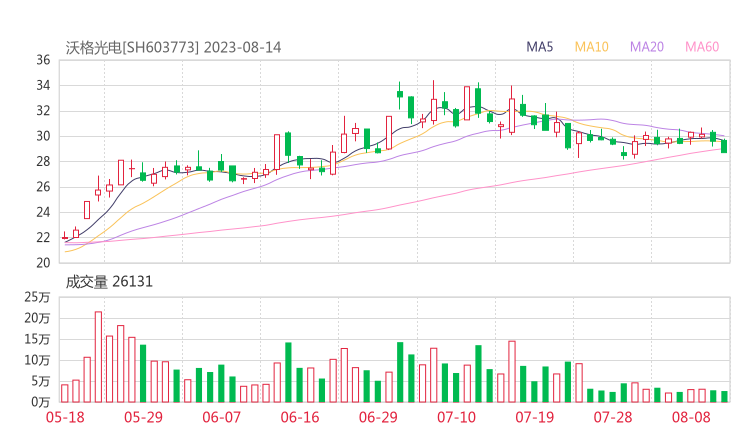Click the 07-19 date axis label

pyautogui.click(x=535, y=416)
